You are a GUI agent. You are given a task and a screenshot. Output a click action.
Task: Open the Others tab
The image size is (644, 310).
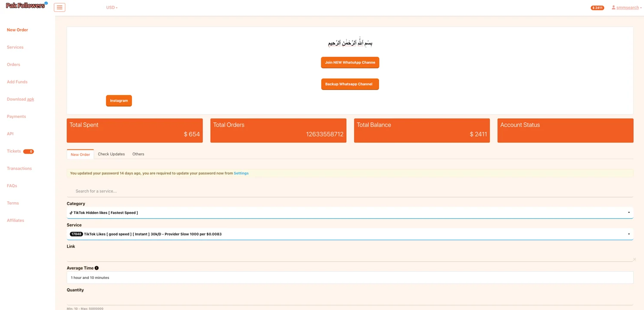coord(138,154)
